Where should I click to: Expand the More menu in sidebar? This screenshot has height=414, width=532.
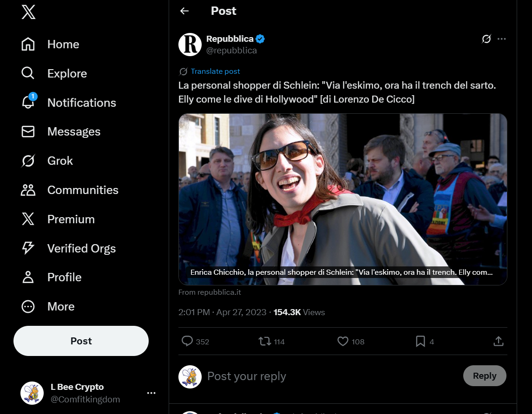click(x=28, y=306)
